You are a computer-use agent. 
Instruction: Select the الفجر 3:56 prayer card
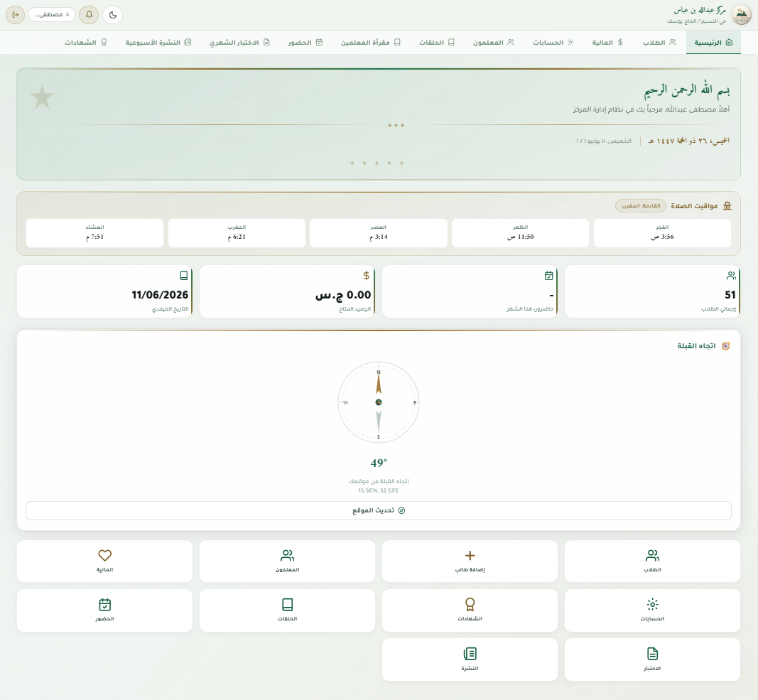[662, 232]
